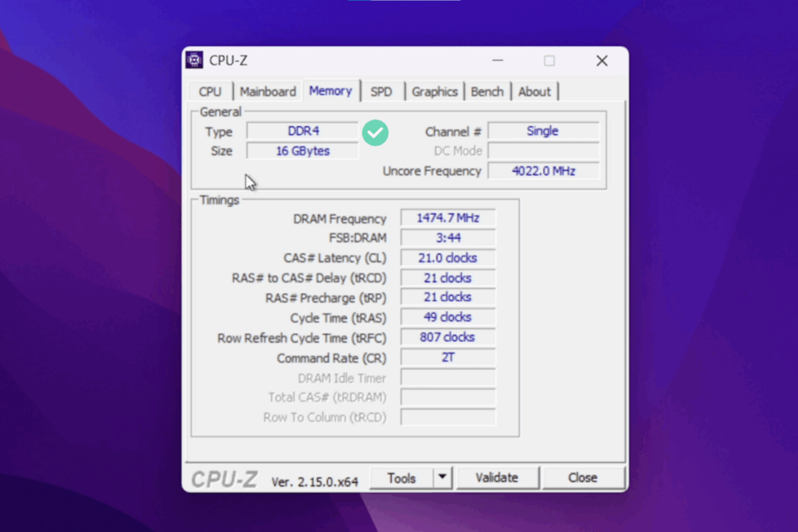The width and height of the screenshot is (798, 532).
Task: Select the 1474.7 MHz DRAM frequency value
Action: [x=448, y=217]
